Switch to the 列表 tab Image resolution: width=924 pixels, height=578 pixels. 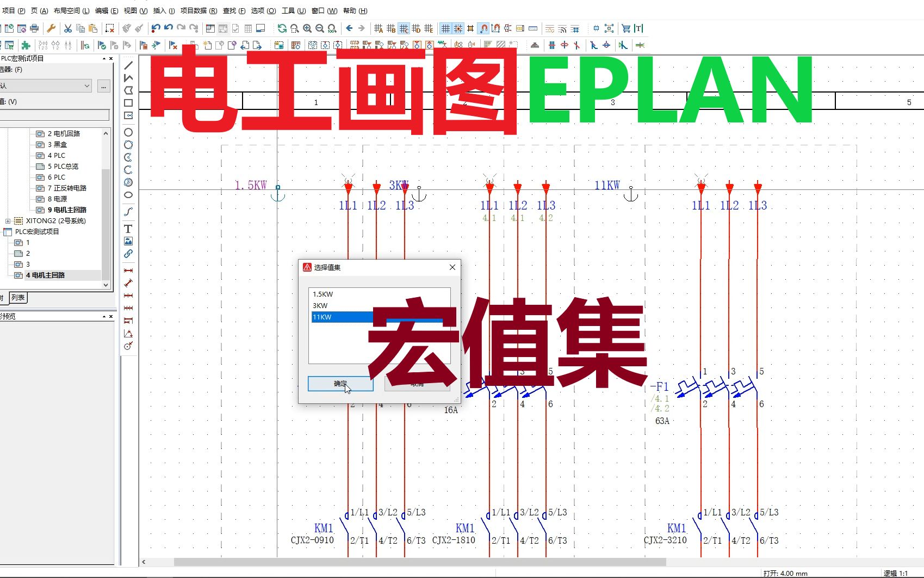coord(18,298)
